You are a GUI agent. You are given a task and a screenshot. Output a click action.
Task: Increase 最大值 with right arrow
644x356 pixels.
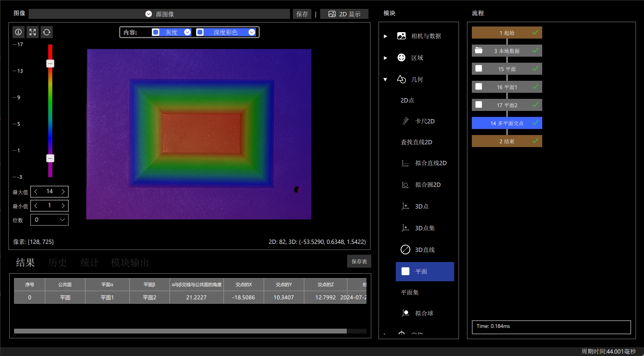click(63, 192)
